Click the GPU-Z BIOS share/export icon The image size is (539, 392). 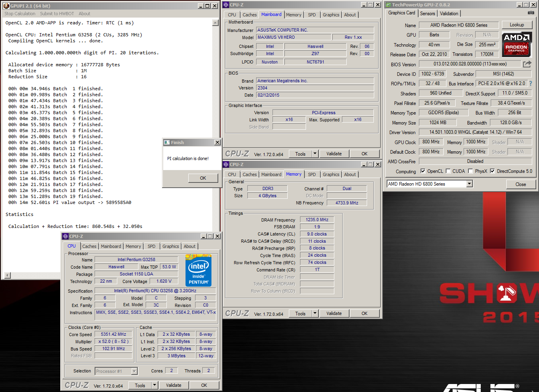(527, 64)
